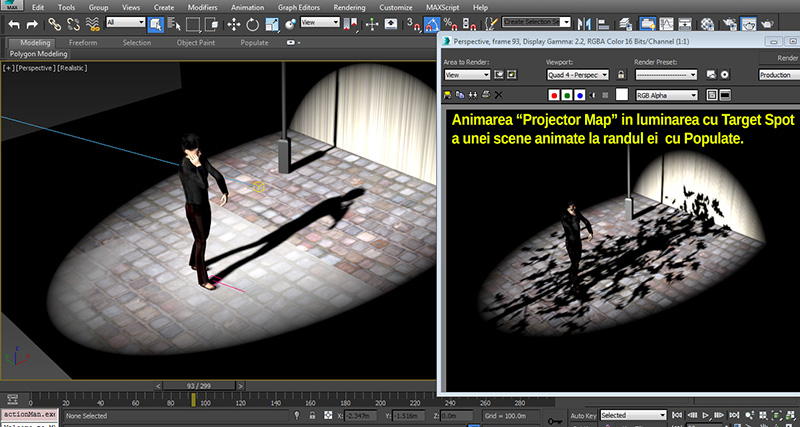Click the Undo arrow in main toolbar
Viewport: 800px width, 427px height.
[14, 22]
